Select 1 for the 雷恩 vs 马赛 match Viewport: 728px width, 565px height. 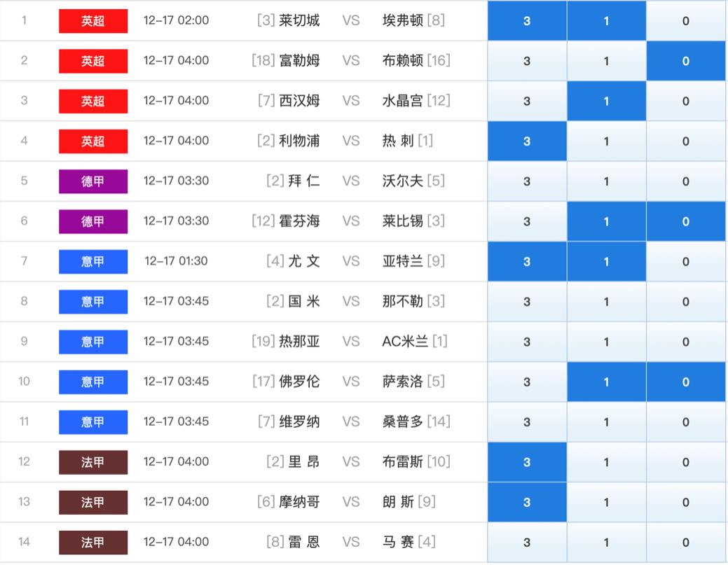pos(606,543)
